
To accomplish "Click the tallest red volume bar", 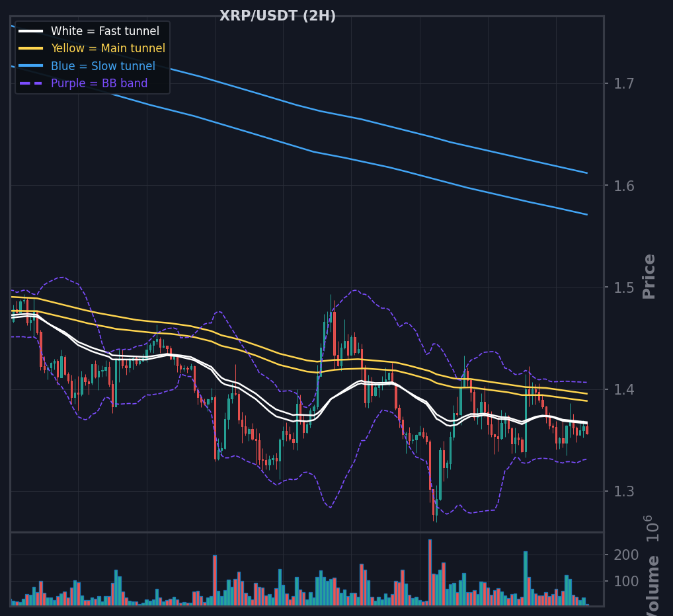I will [x=430, y=572].
